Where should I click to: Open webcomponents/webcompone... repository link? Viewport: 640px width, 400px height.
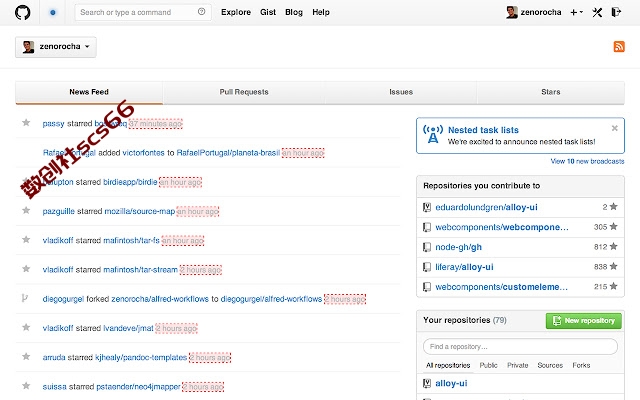pos(502,227)
